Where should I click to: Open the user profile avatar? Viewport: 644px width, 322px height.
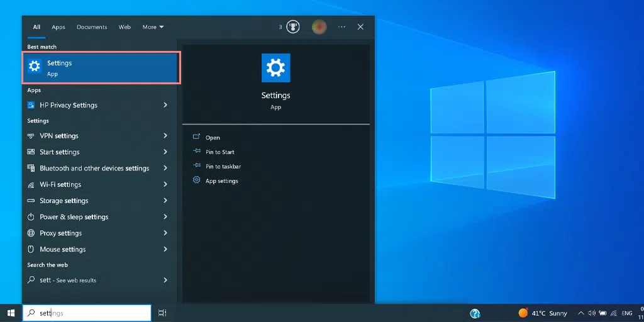point(319,27)
